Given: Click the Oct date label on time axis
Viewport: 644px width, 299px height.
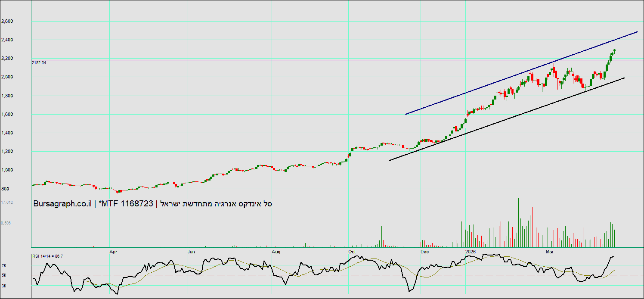Looking at the screenshot, I should [352, 251].
